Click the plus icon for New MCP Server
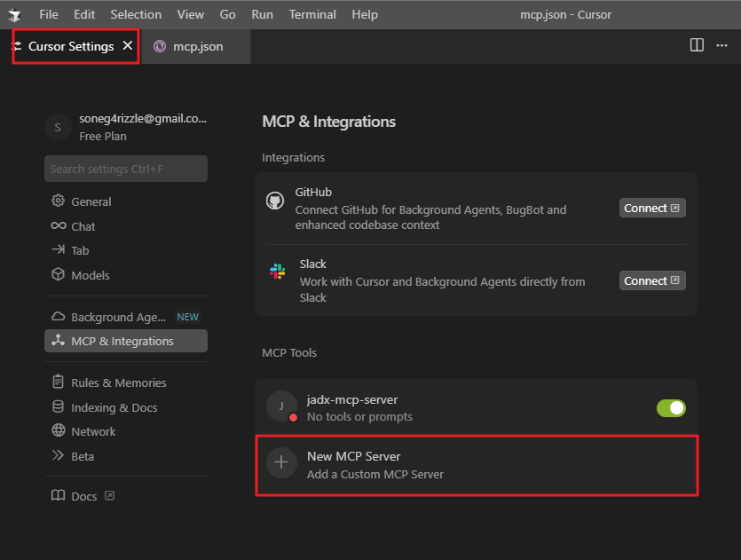The image size is (741, 560). 281,462
